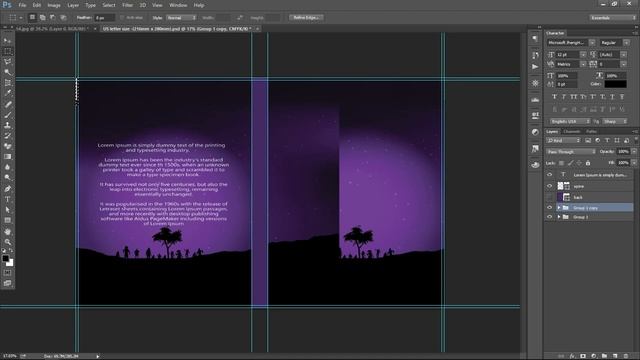Image resolution: width=640 pixels, height=360 pixels.
Task: Select the Gradient tool
Action: click(x=7, y=157)
